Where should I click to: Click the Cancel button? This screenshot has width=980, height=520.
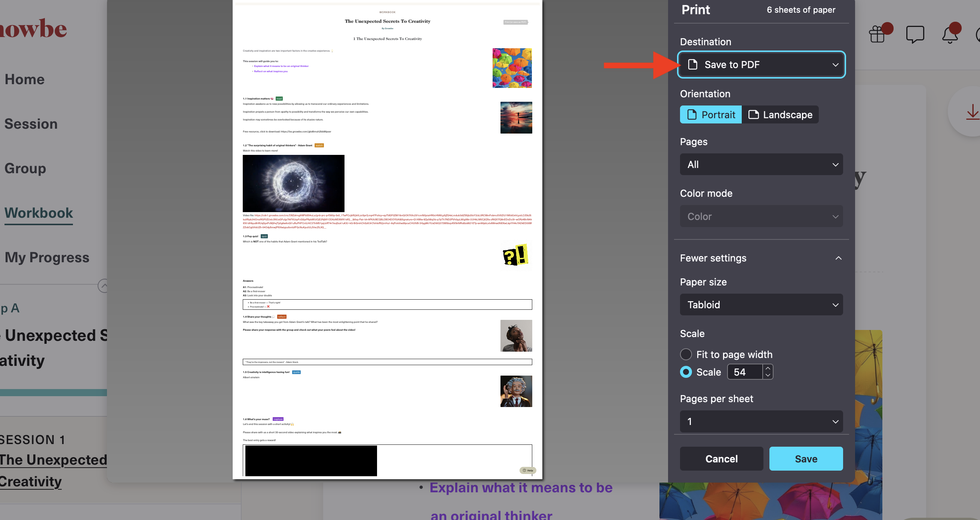pyautogui.click(x=721, y=458)
